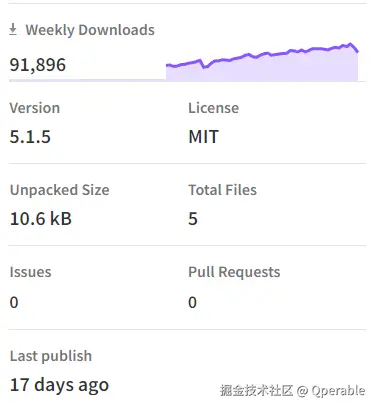Viewport: 376px width, 409px height.
Task: Click the Last publish label
Action: (x=51, y=356)
